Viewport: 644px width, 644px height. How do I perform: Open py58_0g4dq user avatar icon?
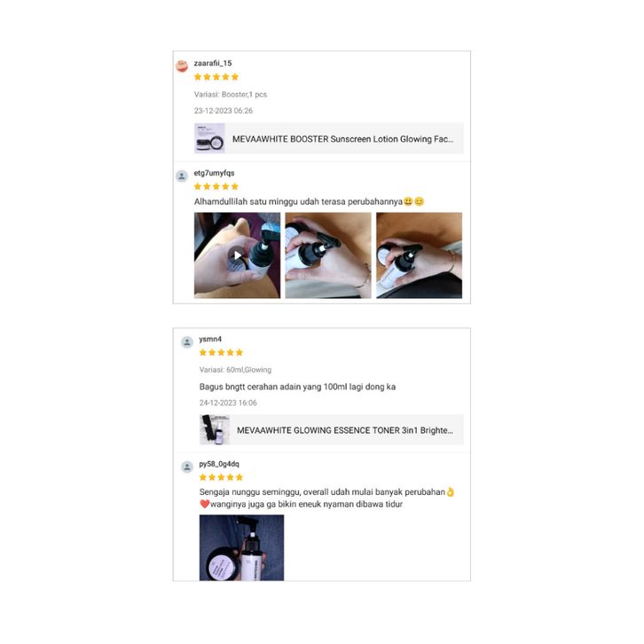187,467
